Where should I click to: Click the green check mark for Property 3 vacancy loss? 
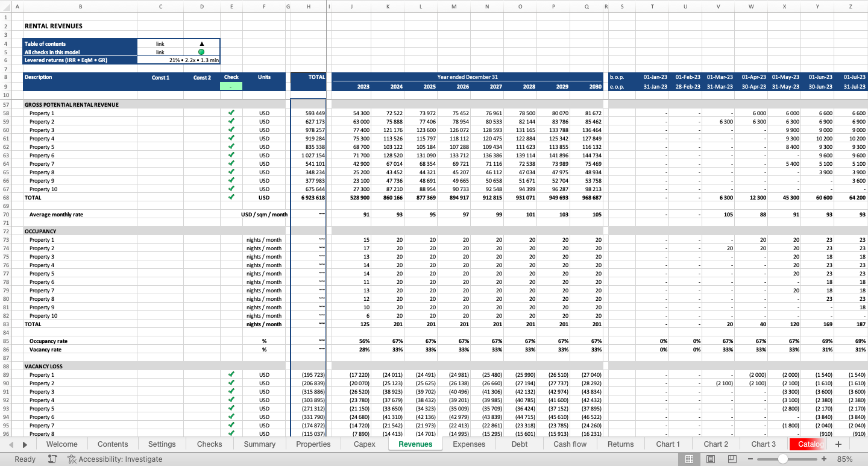click(x=231, y=391)
